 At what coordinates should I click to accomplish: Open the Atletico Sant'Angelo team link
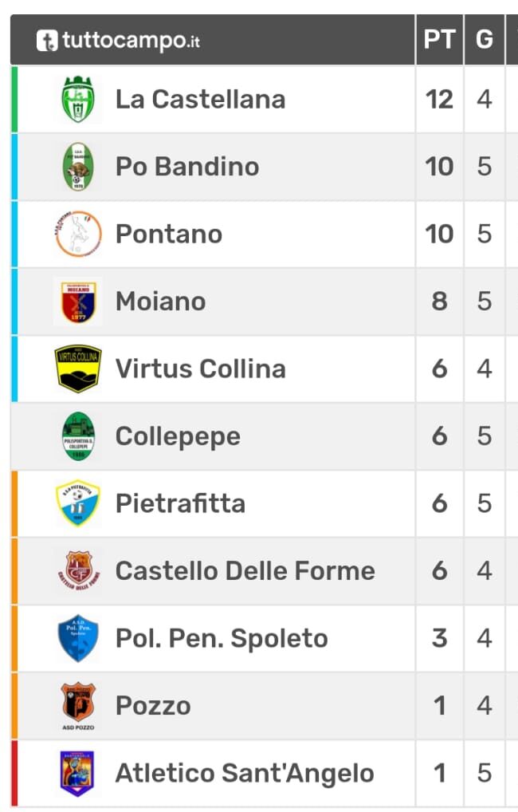(245, 773)
